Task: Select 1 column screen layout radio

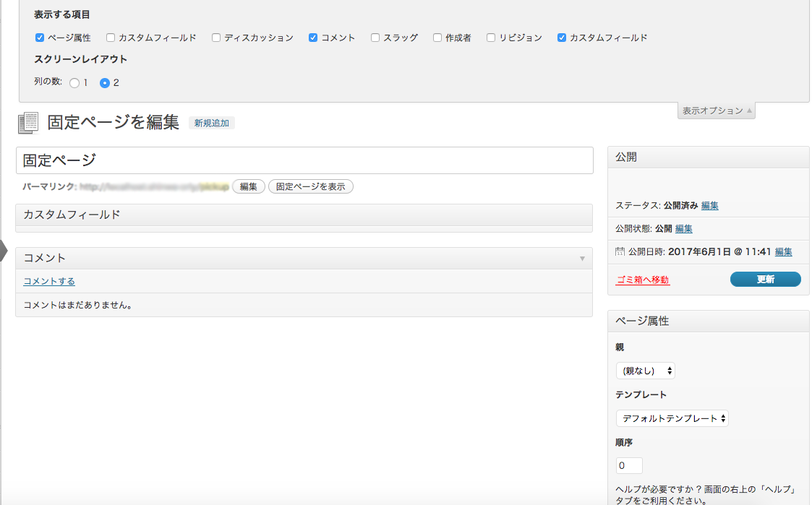Action: tap(74, 83)
